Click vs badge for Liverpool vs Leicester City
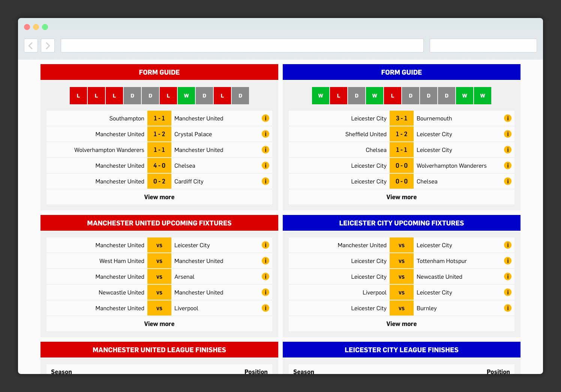This screenshot has height=392, width=561. [x=402, y=292]
